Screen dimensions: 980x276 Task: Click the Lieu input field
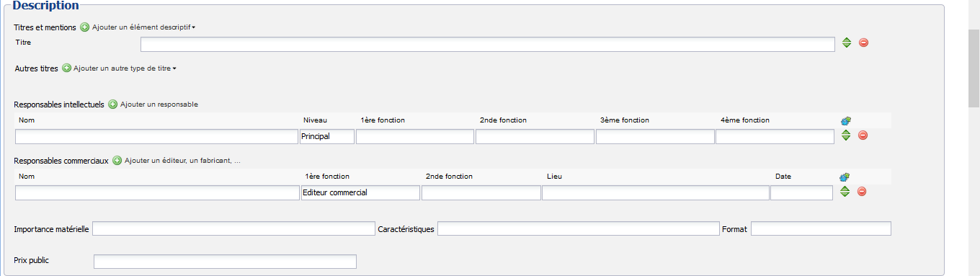tap(656, 192)
